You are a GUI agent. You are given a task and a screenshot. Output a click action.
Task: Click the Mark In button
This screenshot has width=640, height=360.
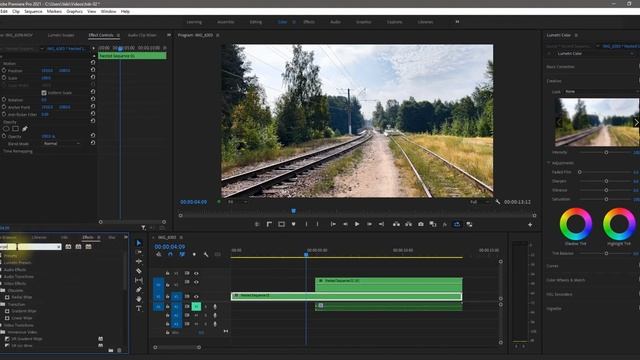click(x=306, y=224)
